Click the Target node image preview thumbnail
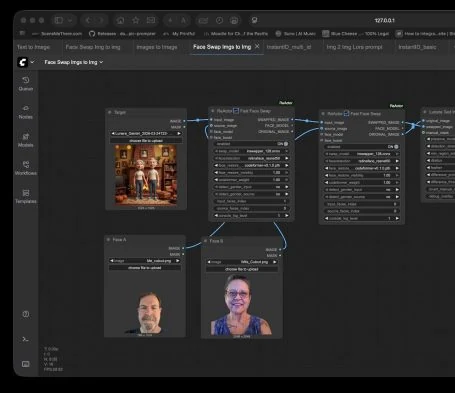 coord(146,175)
